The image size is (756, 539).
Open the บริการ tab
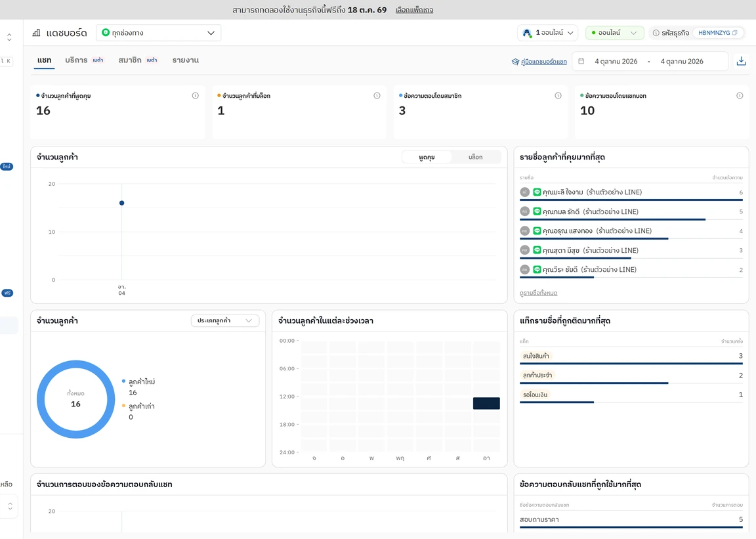[85, 60]
